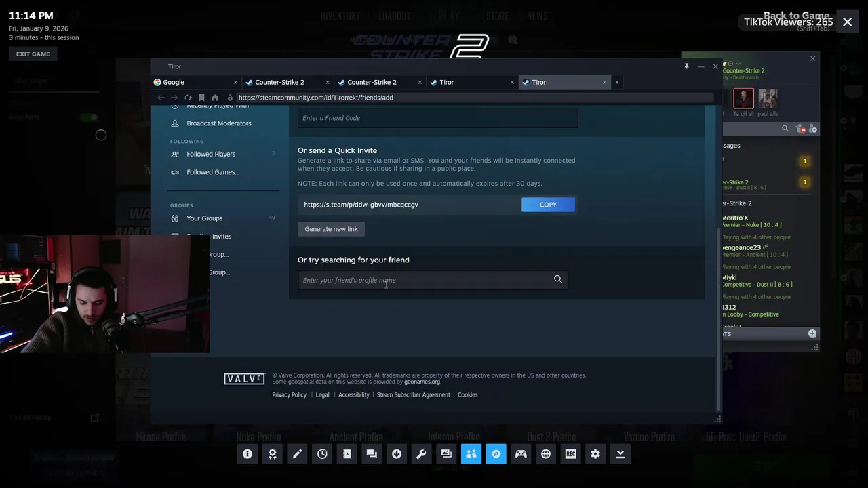Open friend requests icon with red badge
Viewport: 868px width, 488px height.
(x=800, y=129)
